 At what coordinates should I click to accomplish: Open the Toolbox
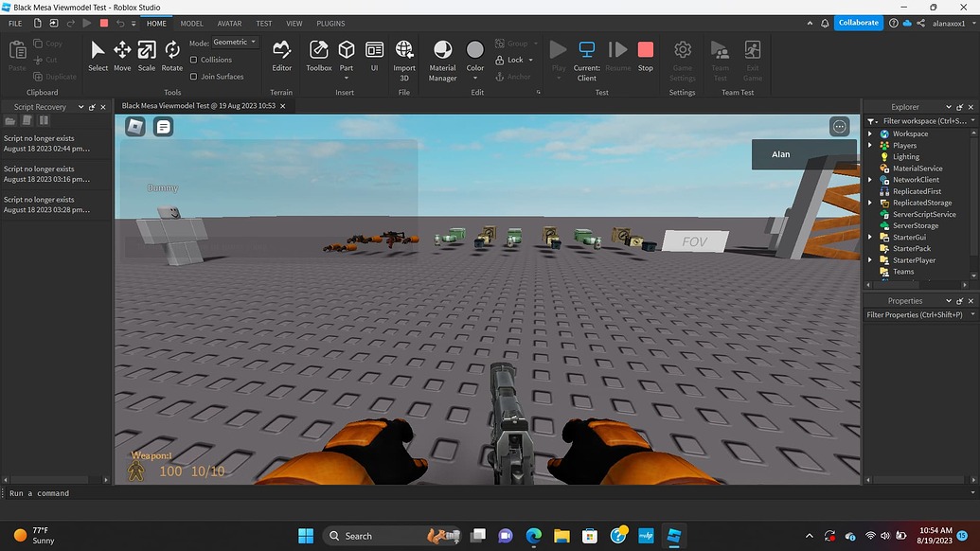tap(318, 57)
